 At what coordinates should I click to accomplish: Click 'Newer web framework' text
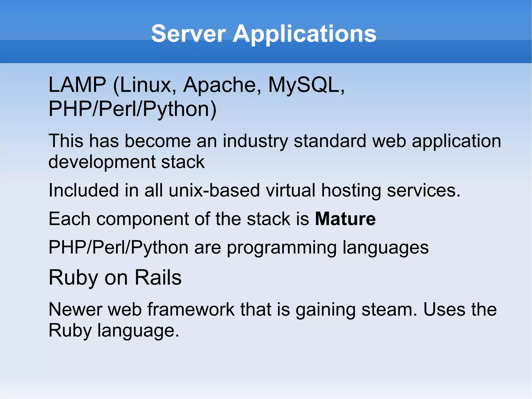pos(142,310)
